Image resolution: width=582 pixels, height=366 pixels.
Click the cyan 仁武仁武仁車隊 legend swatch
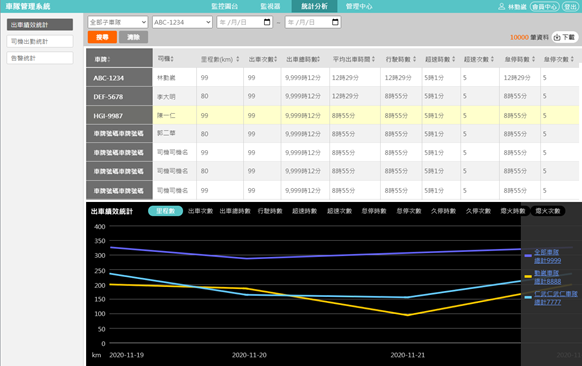(528, 297)
